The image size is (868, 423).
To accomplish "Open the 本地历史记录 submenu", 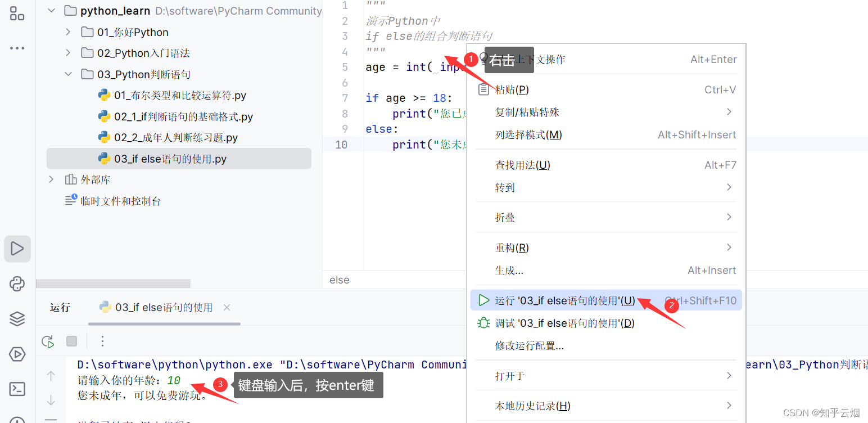I will click(606, 406).
